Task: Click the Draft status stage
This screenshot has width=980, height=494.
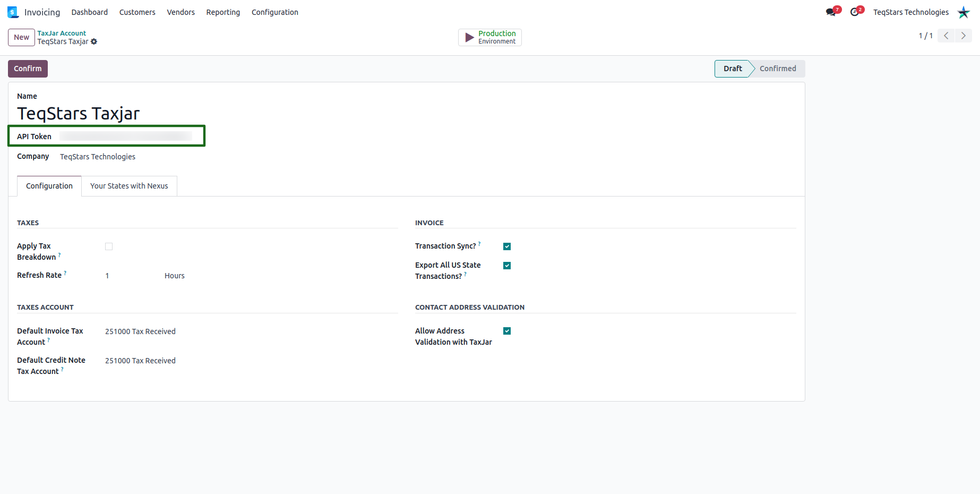Action: click(733, 69)
